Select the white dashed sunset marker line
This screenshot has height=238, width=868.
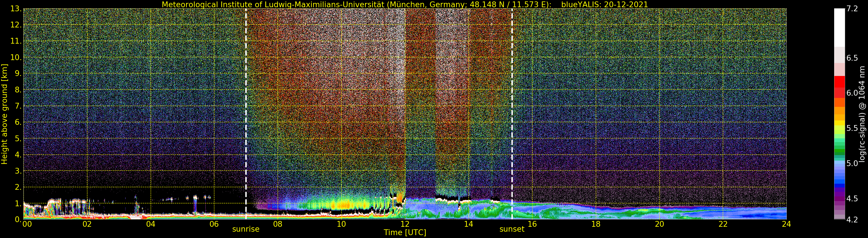512,114
